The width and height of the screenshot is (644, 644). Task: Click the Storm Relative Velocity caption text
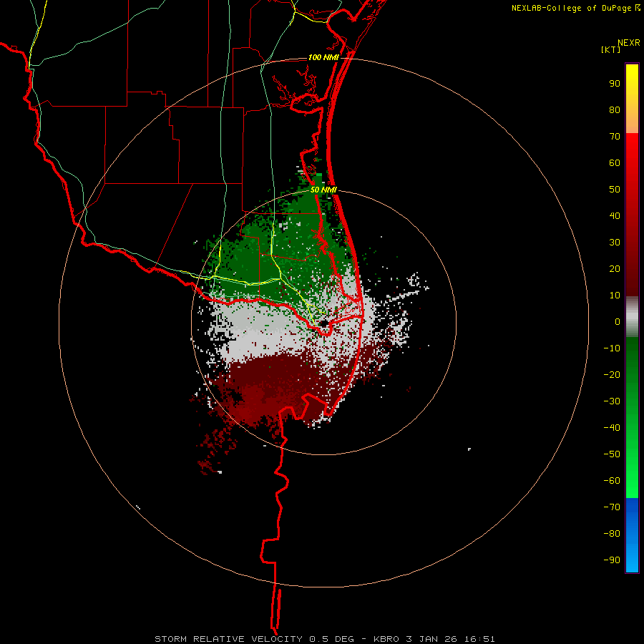pyautogui.click(x=324, y=639)
